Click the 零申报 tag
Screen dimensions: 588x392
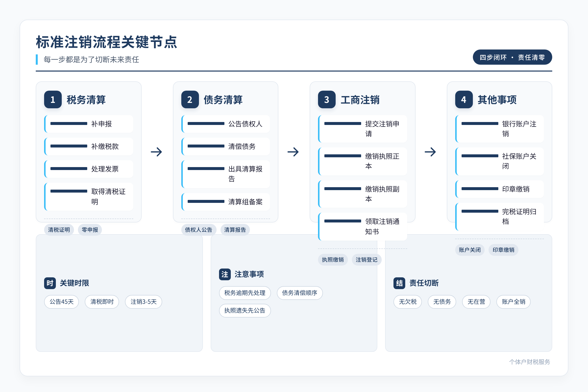(90, 230)
